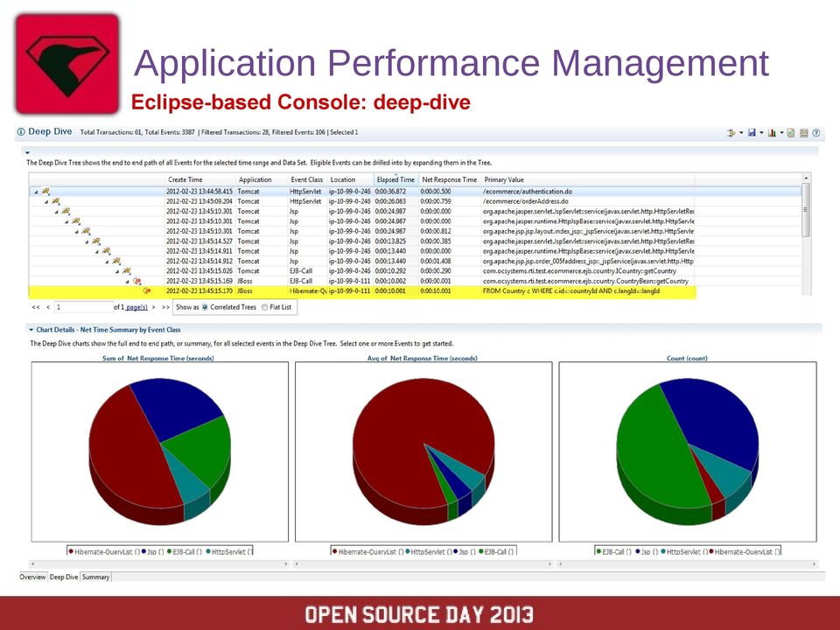Screen dimensions: 840x630
Task: Select the Flat List radio button
Action: (264, 307)
